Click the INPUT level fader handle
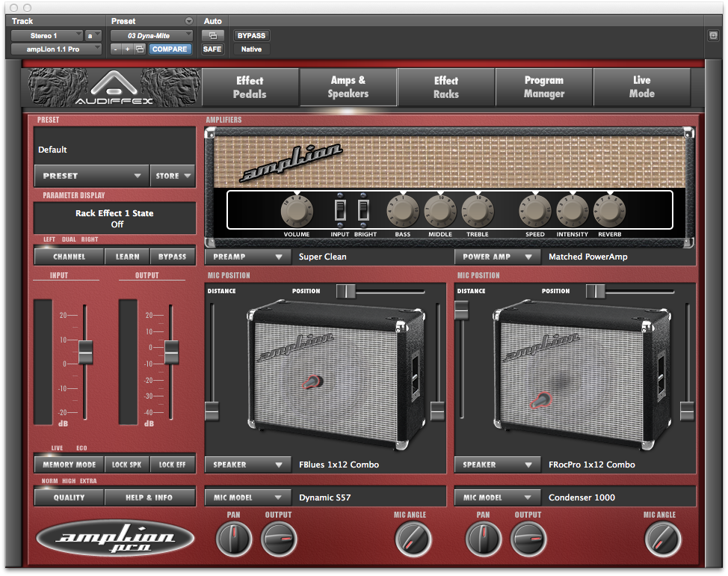The width and height of the screenshot is (728, 576). [x=85, y=352]
